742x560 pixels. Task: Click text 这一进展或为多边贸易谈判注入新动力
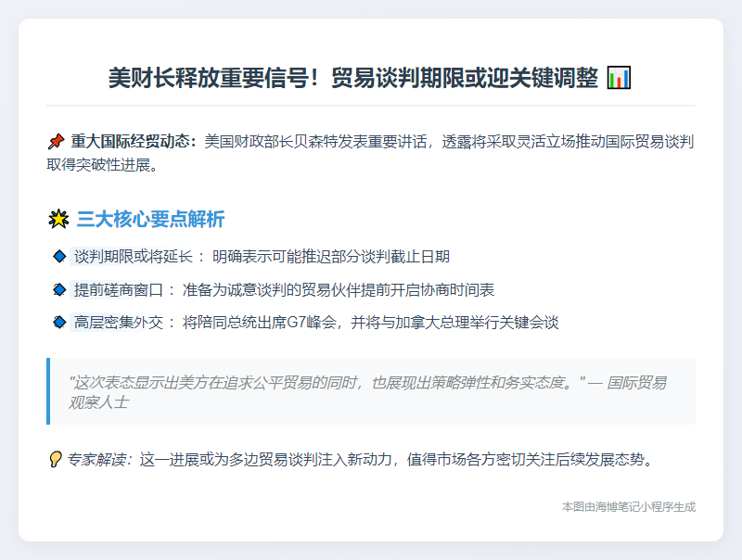[x=265, y=459]
